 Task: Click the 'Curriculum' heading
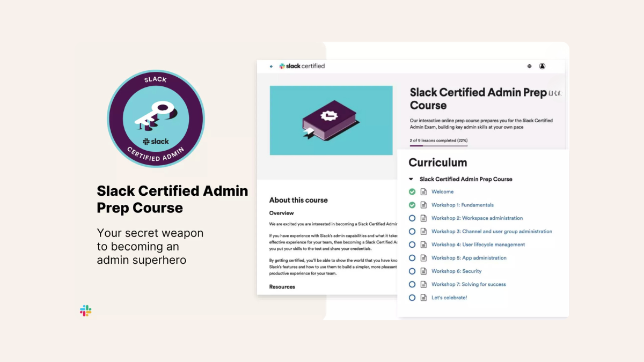pos(438,162)
